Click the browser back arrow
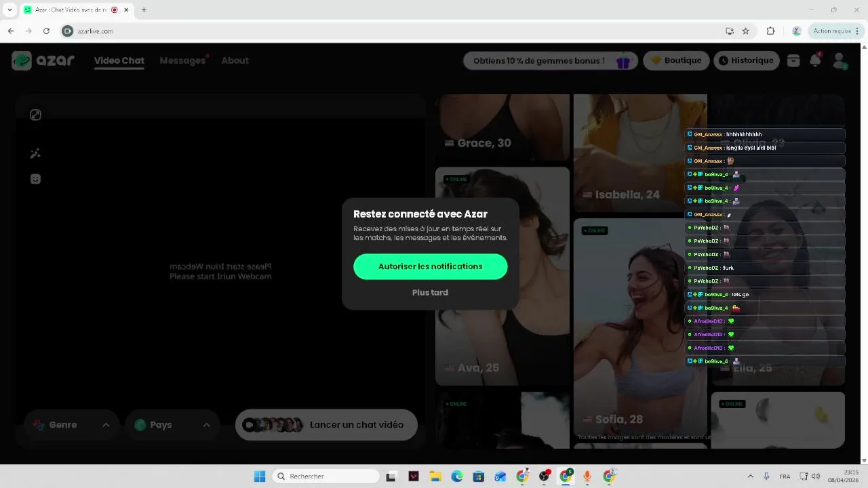The image size is (868, 488). 11,30
